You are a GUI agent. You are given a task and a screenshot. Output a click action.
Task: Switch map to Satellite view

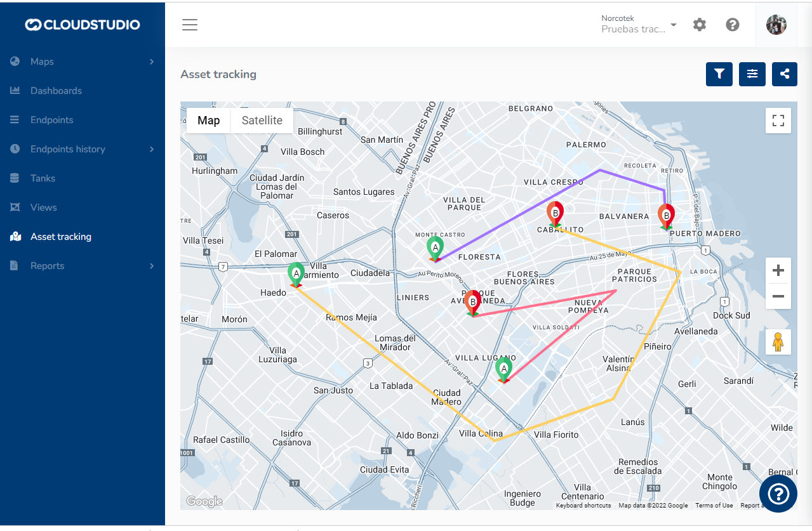262,121
